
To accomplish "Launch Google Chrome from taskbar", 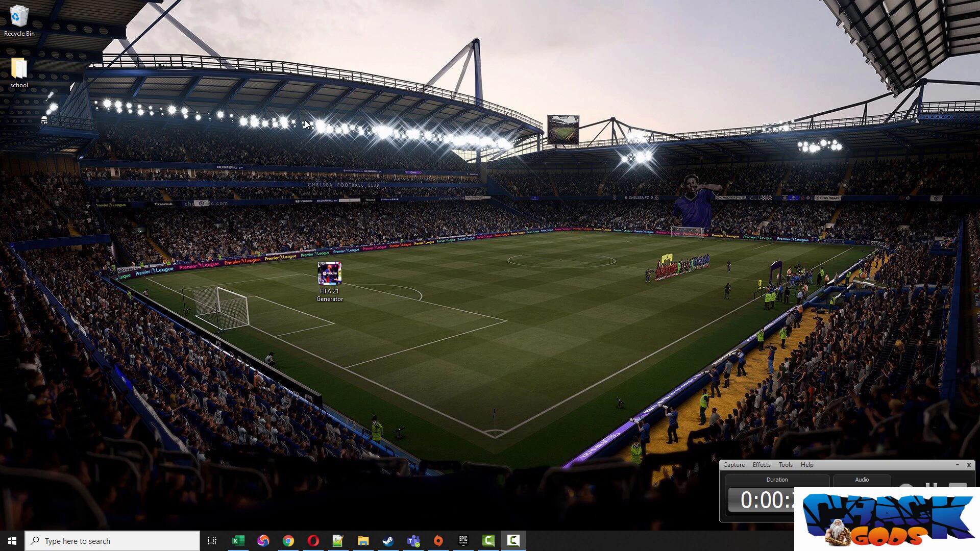I will pos(288,541).
